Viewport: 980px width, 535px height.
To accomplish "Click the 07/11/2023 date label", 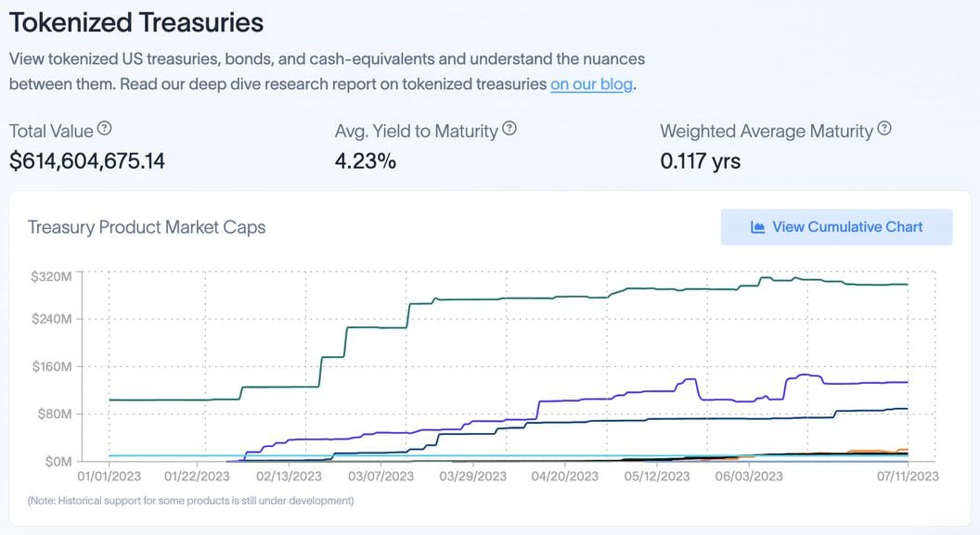I will click(907, 477).
